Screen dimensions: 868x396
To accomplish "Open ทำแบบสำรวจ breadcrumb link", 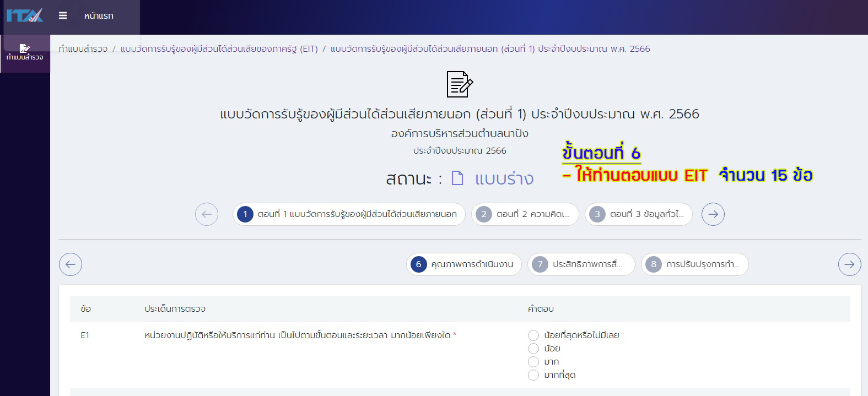I will [x=83, y=49].
